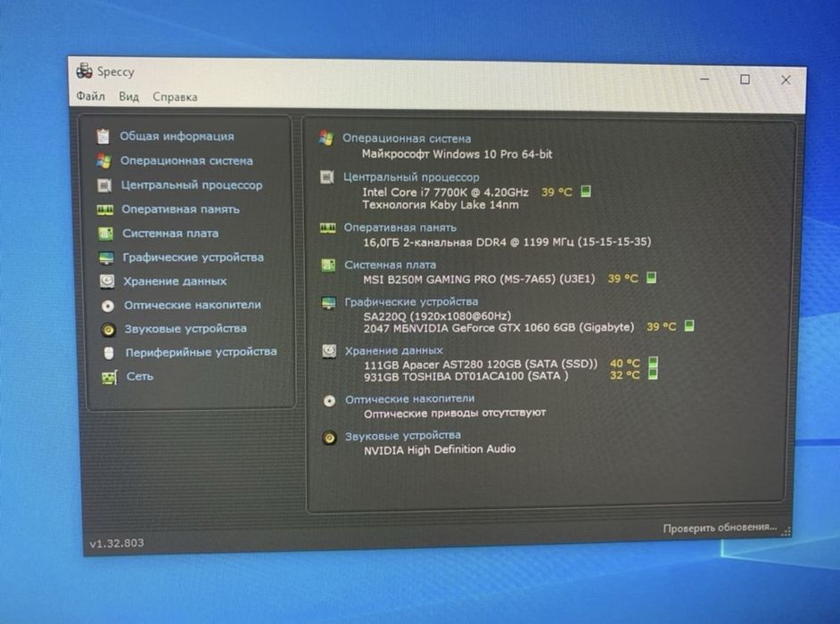Go to Центральный процессор in sidebar
The width and height of the screenshot is (840, 624).
coord(192,185)
